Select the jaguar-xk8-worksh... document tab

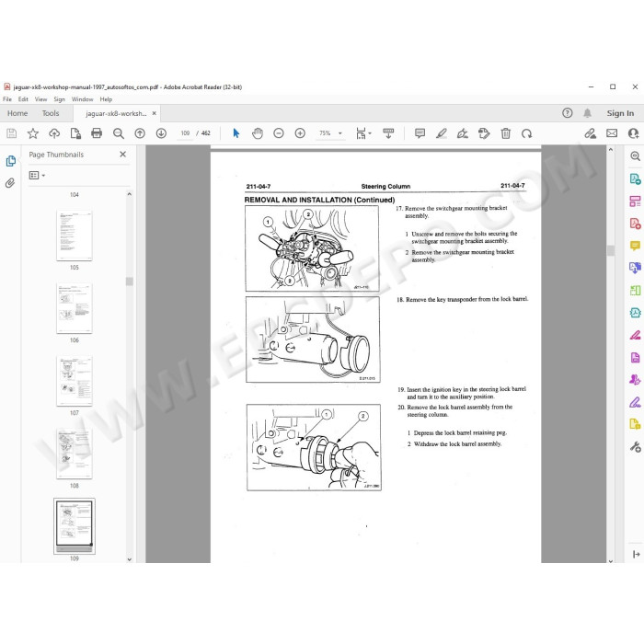click(x=116, y=113)
